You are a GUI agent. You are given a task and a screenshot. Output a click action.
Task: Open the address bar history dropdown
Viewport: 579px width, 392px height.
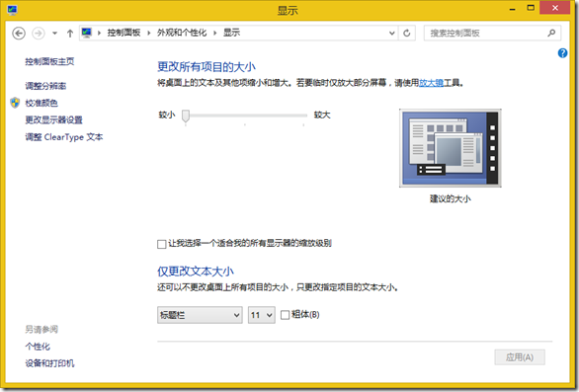coord(392,34)
